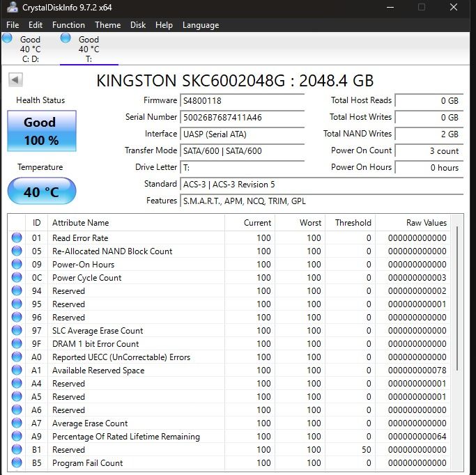Image resolution: width=476 pixels, height=475 pixels.
Task: Click the Current column header
Action: 249,223
